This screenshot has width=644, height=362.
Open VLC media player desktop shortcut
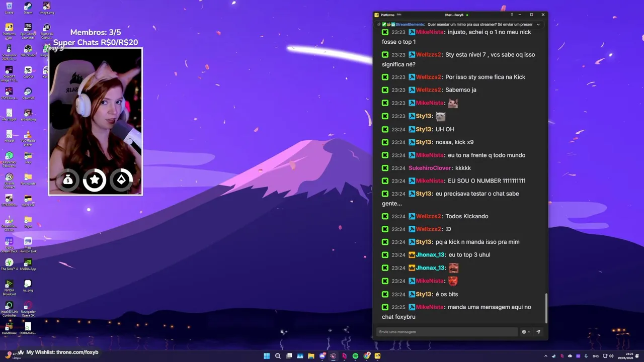[28, 138]
